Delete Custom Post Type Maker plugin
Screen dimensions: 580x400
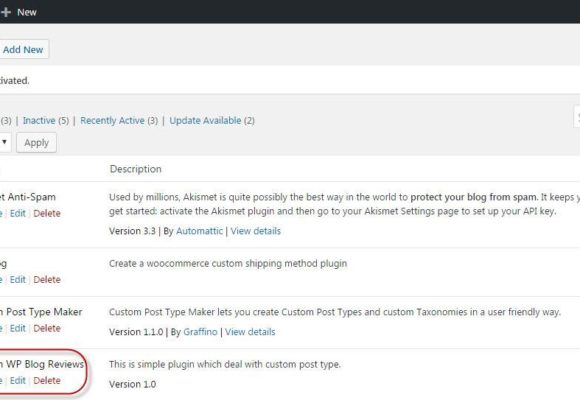coord(47,328)
